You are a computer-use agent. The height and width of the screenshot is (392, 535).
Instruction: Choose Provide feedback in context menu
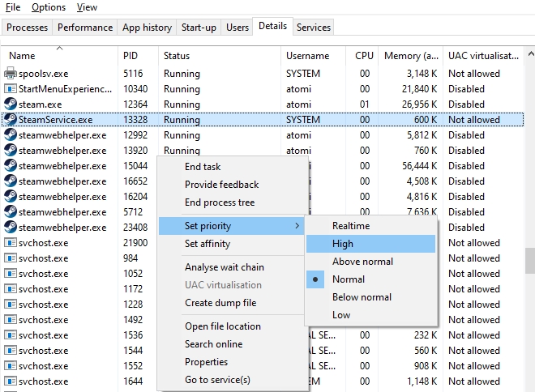pyautogui.click(x=231, y=185)
